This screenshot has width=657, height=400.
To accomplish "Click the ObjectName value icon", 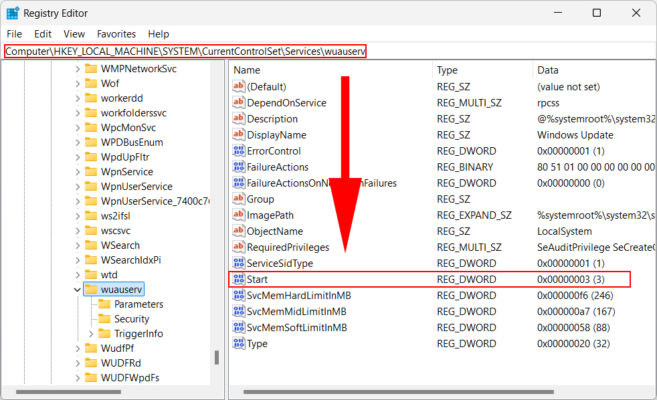I will (238, 231).
